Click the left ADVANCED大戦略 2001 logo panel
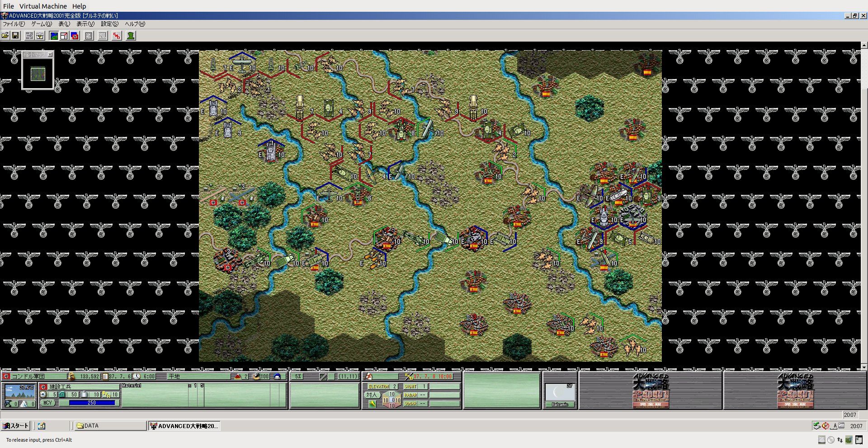 click(651, 391)
